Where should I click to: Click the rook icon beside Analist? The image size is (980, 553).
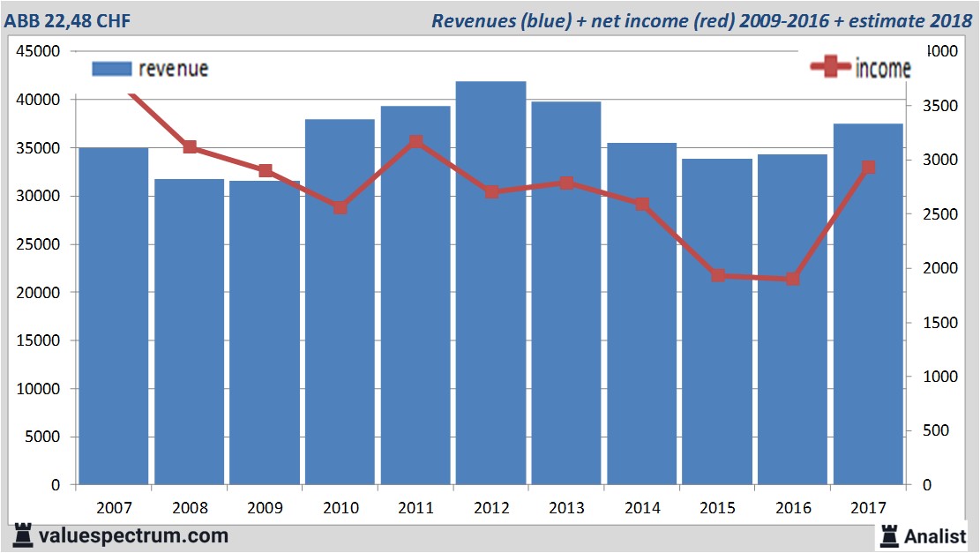[888, 534]
